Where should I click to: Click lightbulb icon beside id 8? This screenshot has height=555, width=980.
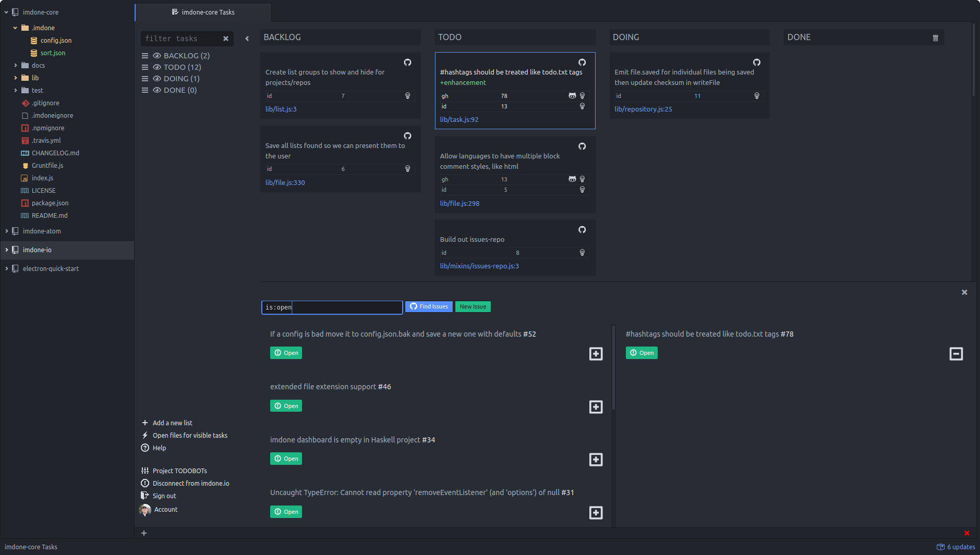[x=582, y=253]
